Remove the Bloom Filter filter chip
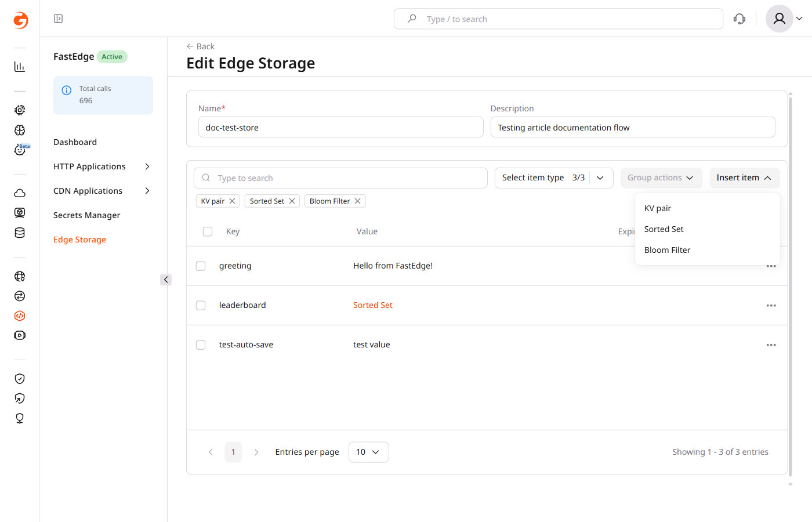The width and height of the screenshot is (812, 522). (x=357, y=201)
